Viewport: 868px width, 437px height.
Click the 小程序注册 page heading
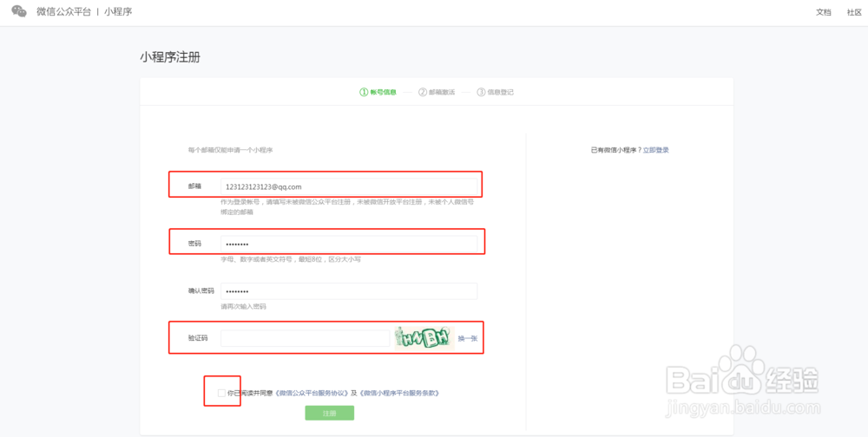170,57
